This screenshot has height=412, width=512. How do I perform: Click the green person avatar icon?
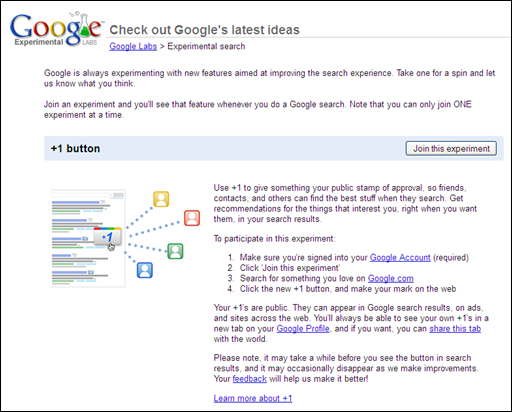click(175, 251)
